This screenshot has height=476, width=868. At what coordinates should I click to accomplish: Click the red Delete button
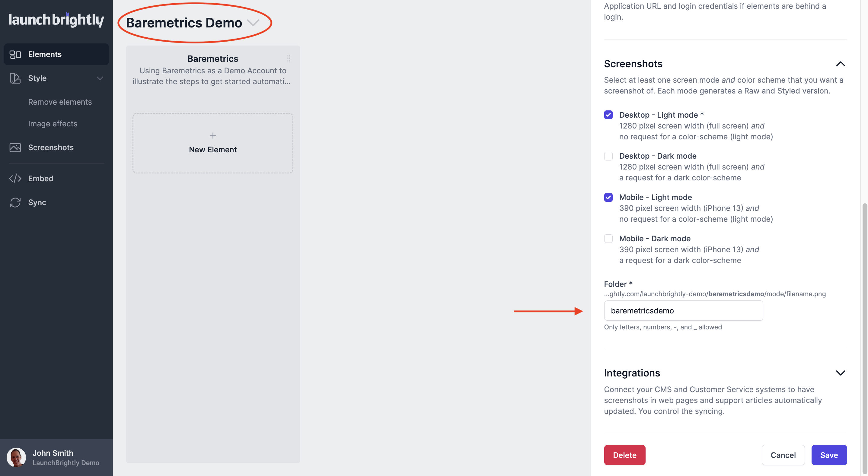pyautogui.click(x=624, y=455)
